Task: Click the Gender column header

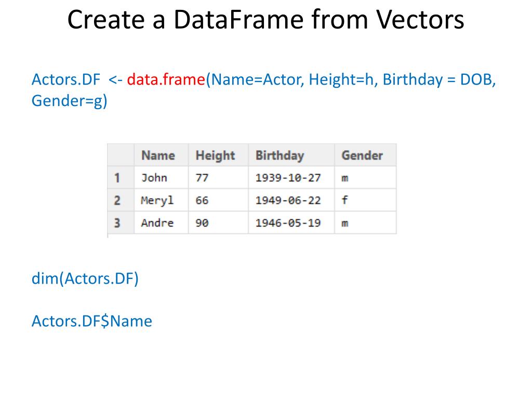Action: click(x=365, y=155)
